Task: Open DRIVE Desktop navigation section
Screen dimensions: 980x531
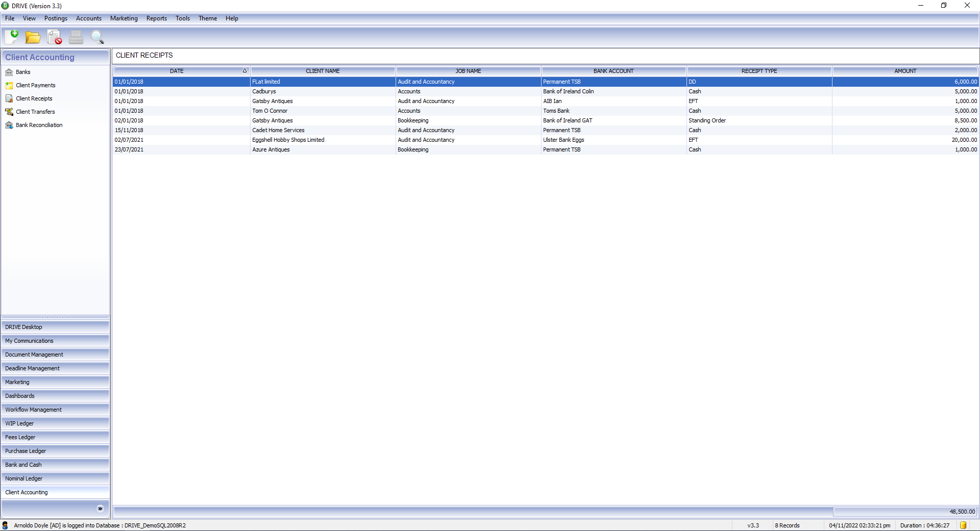Action: 55,327
